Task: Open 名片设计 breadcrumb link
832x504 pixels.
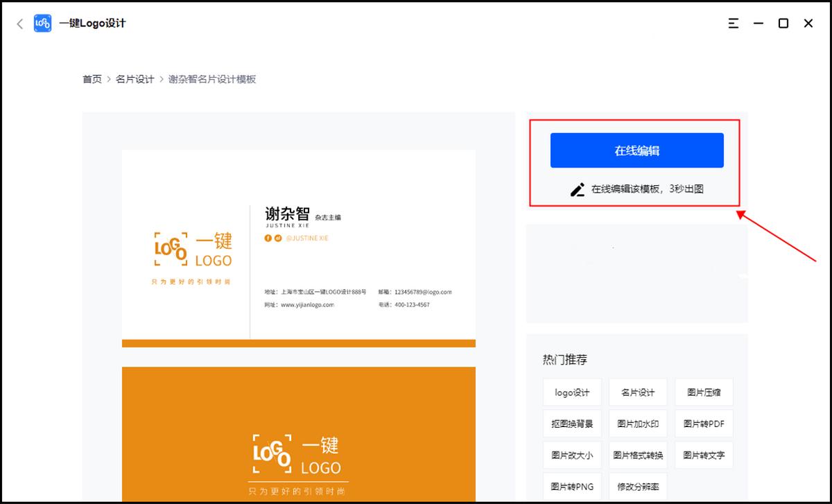Action: pos(135,79)
